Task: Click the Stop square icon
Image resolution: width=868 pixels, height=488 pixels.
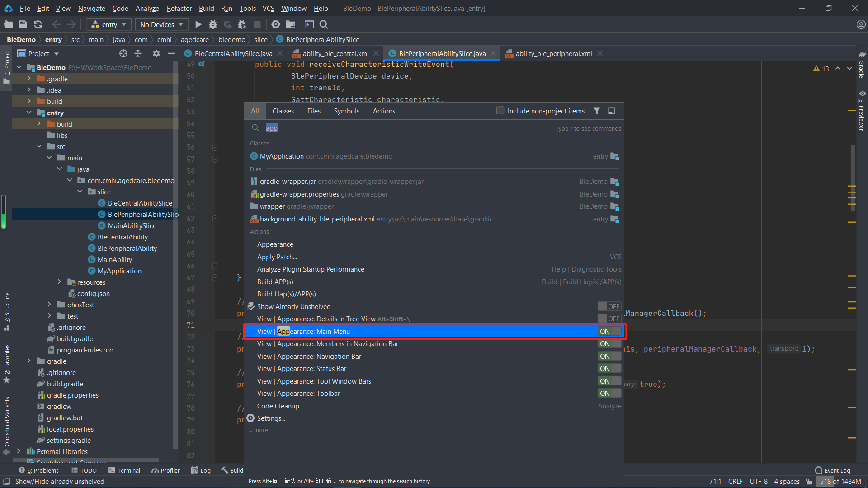Action: coord(257,24)
